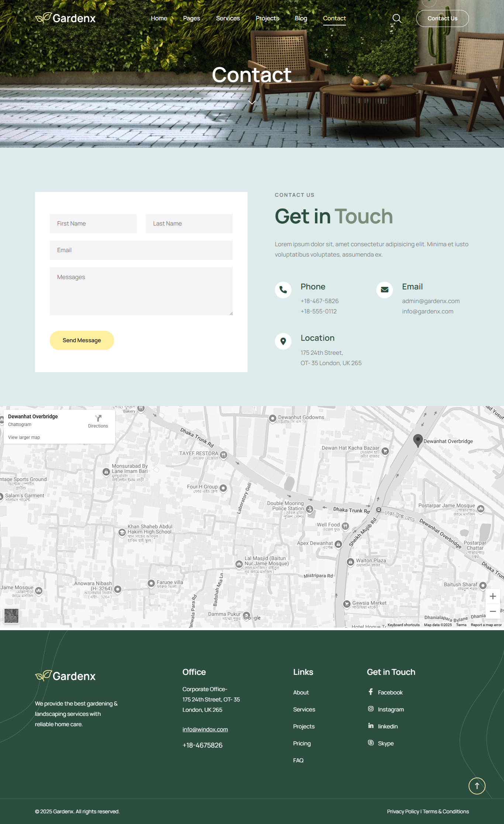Open View larger map link
This screenshot has width=504, height=824.
(x=24, y=437)
